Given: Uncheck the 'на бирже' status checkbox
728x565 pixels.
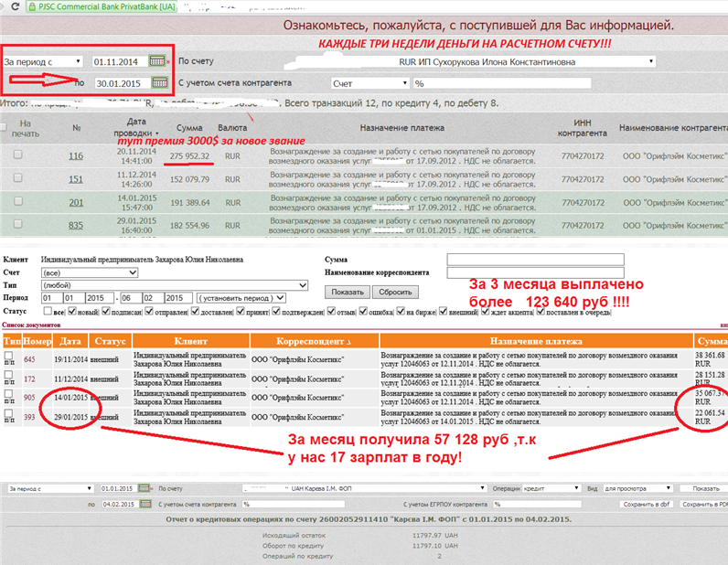Looking at the screenshot, I should 401,311.
